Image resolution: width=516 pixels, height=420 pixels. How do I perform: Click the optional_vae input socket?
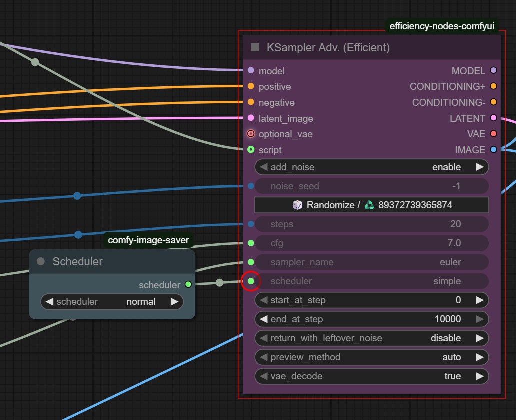tap(251, 134)
